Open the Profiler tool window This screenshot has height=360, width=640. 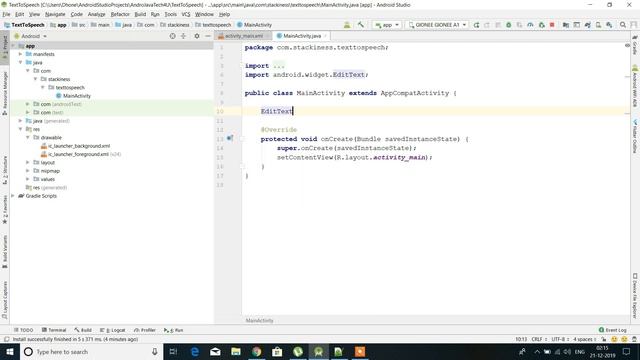coord(145,330)
